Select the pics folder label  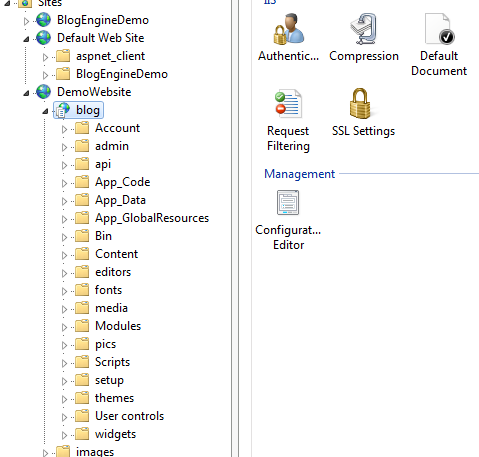(x=105, y=344)
